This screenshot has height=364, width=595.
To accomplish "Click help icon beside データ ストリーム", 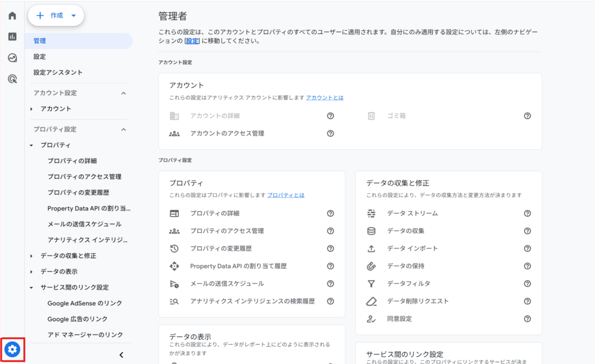I will (527, 214).
